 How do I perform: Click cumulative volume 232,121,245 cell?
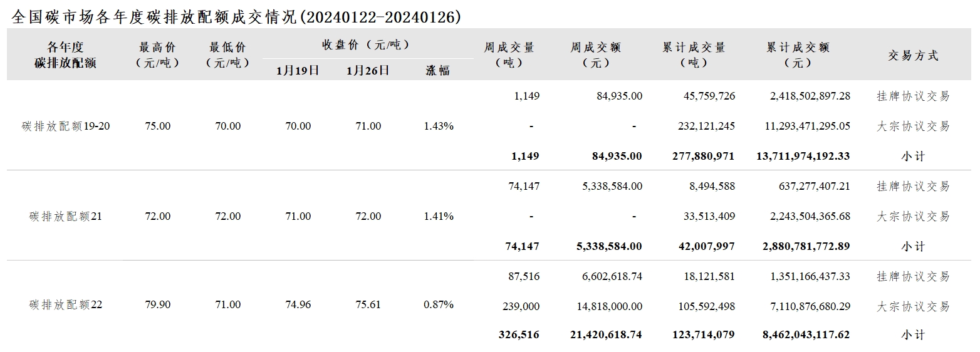706,126
